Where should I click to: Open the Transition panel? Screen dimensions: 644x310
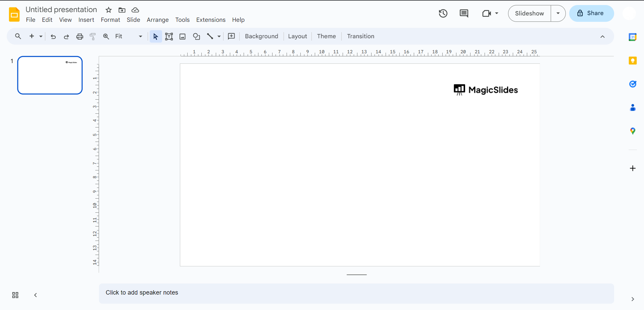[361, 36]
